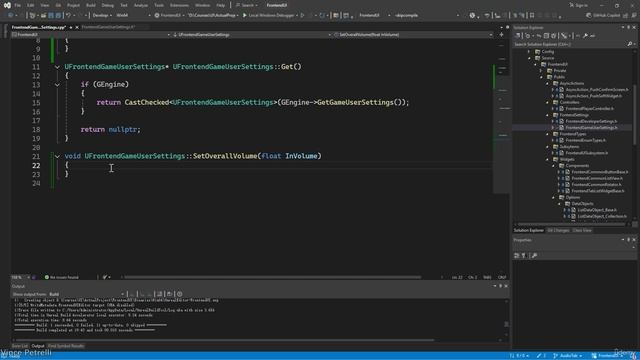Collapse the Get() function at line 11

click(57, 67)
